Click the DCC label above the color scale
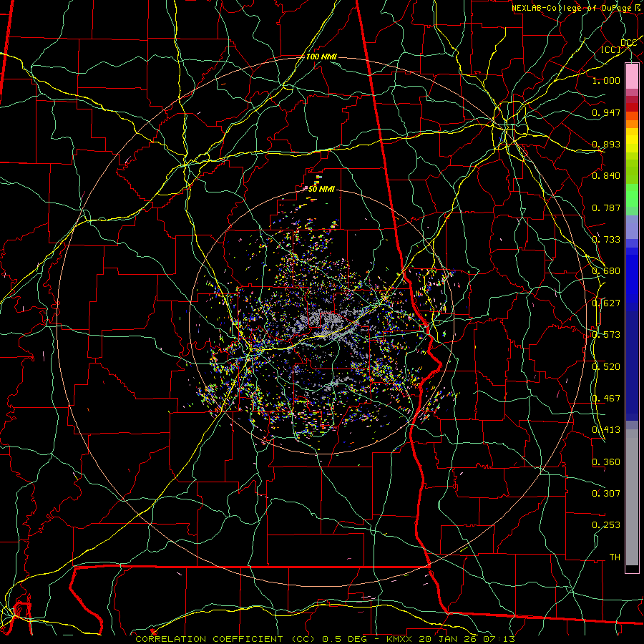Image resolution: width=644 pixels, height=644 pixels. [x=629, y=43]
